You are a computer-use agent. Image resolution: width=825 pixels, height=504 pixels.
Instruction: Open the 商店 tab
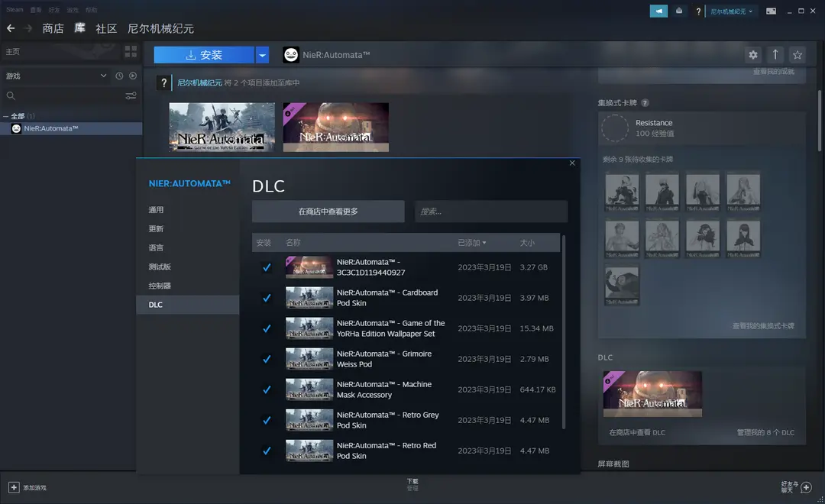point(53,28)
